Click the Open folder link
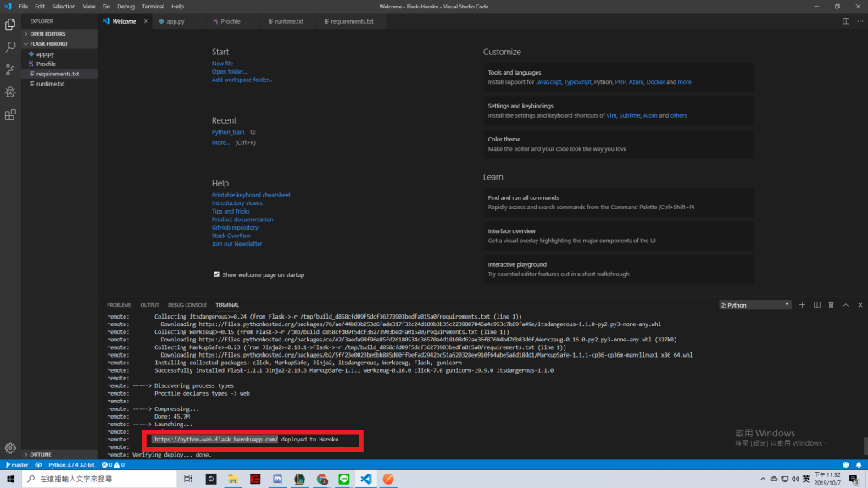The image size is (868, 488). point(229,71)
